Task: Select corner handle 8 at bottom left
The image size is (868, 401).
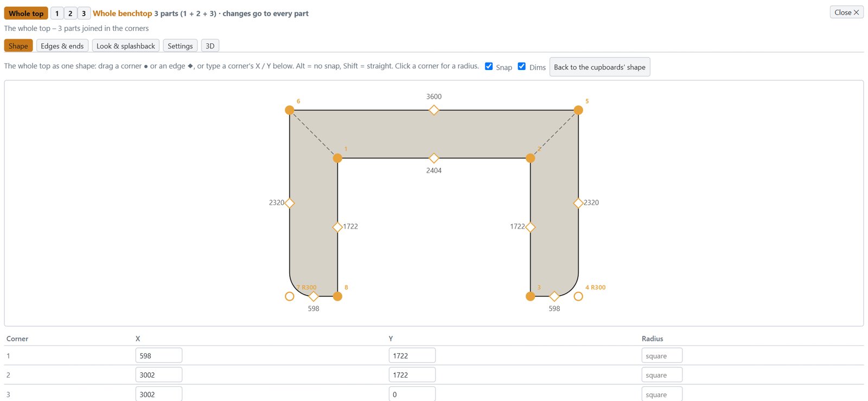Action: tap(337, 296)
